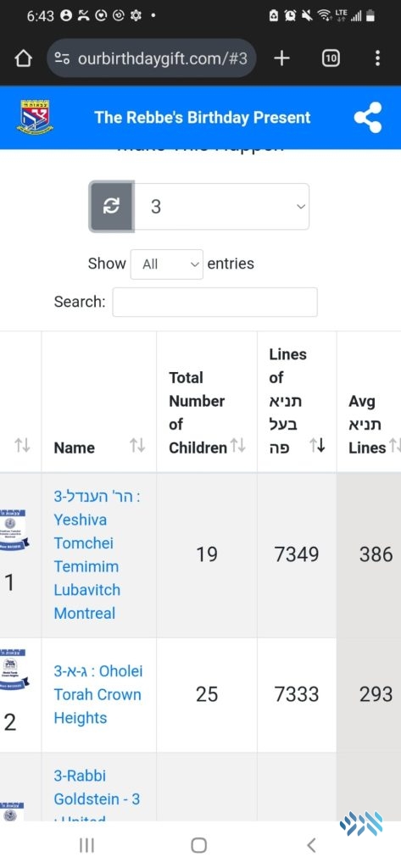The image size is (401, 868).
Task: Open the tab switcher showing 10 tabs
Action: click(x=331, y=58)
